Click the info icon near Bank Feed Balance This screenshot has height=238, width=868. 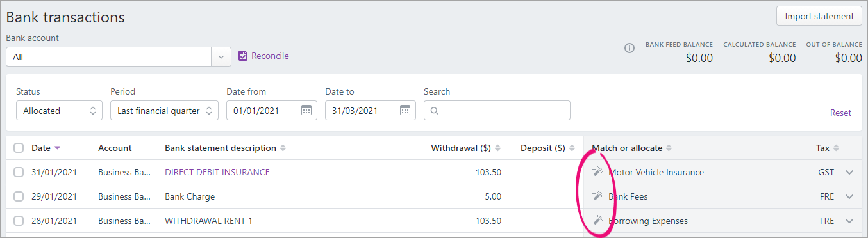coord(630,48)
